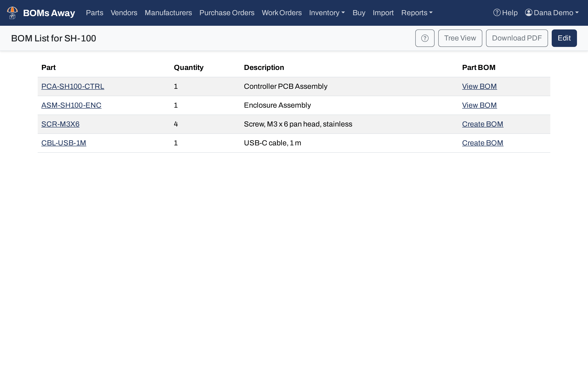Click quantity 1 in the PCA-SH100-CTRL row
Image resolution: width=588 pixels, height=368 pixels.
coord(176,86)
